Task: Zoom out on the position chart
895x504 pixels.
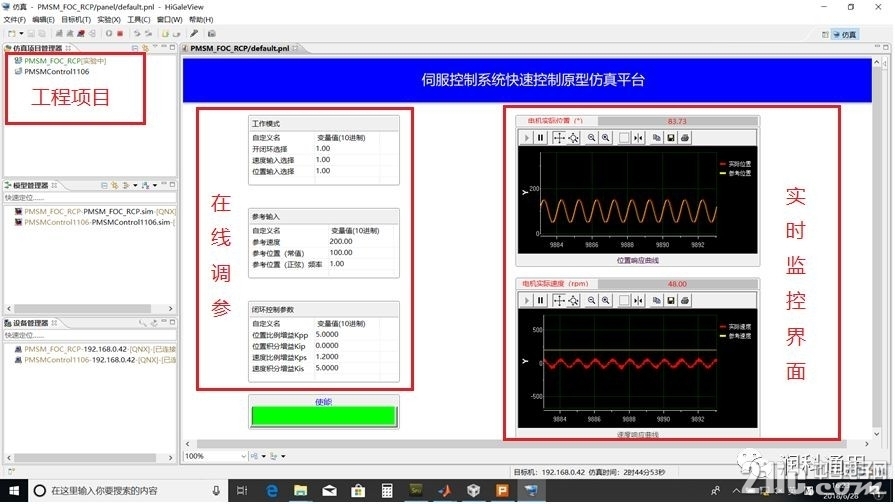Action: [x=591, y=138]
